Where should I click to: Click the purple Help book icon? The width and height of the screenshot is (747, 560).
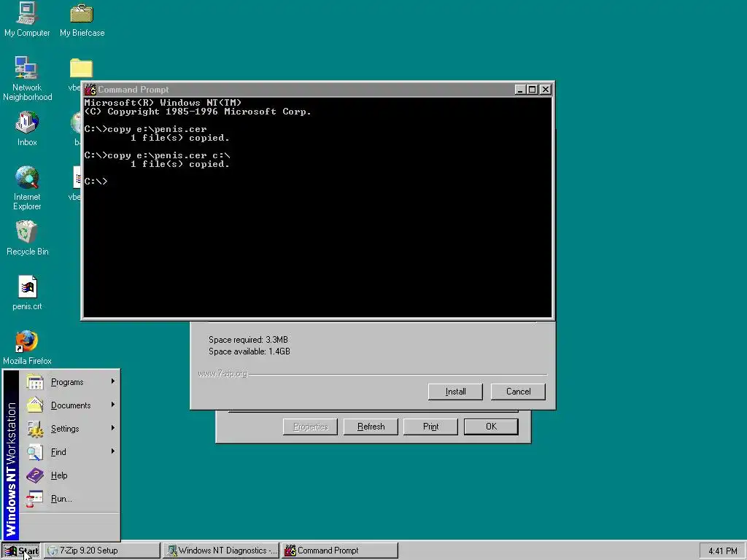(x=35, y=475)
